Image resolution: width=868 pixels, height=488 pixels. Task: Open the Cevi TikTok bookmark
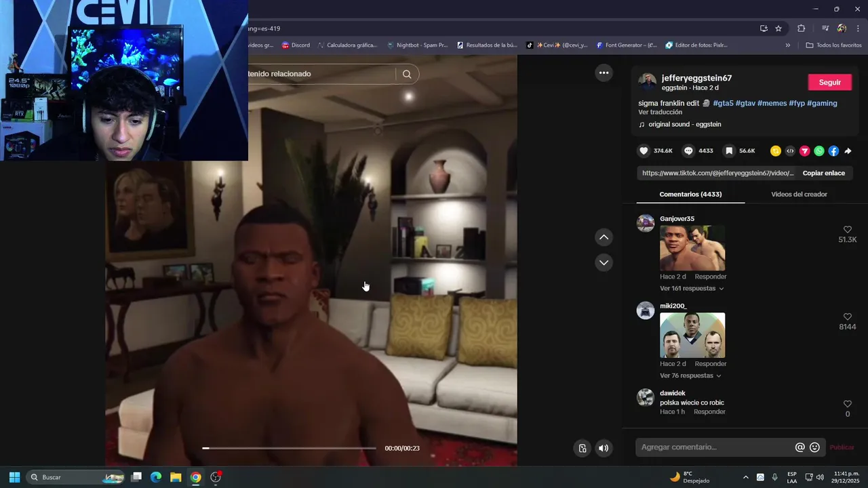557,45
